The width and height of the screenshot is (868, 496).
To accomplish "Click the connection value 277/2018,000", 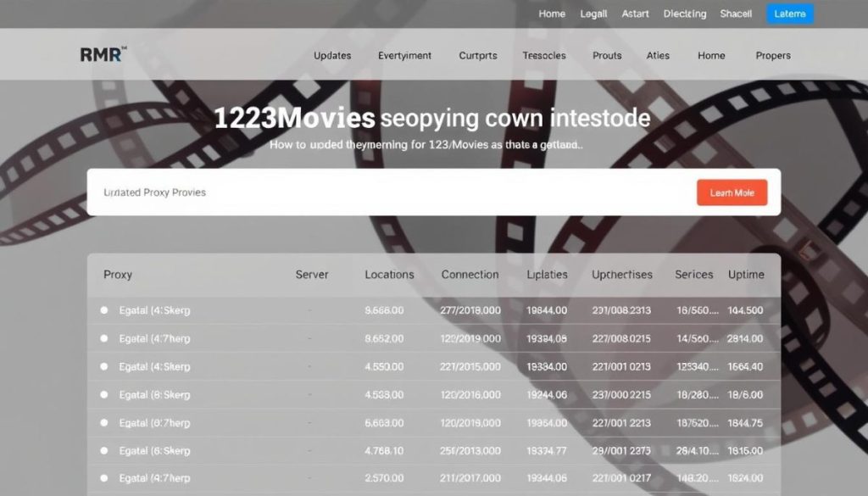I will coord(470,310).
